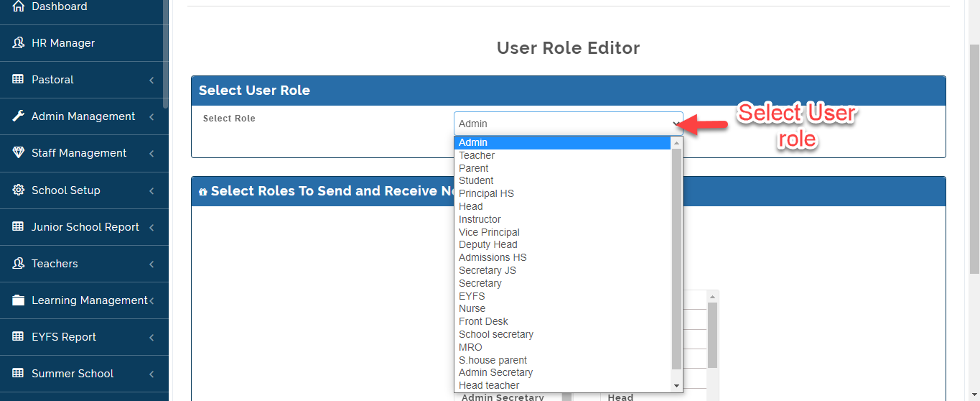Choose EYFS in the role list
This screenshot has height=401, width=980.
pyautogui.click(x=563, y=296)
